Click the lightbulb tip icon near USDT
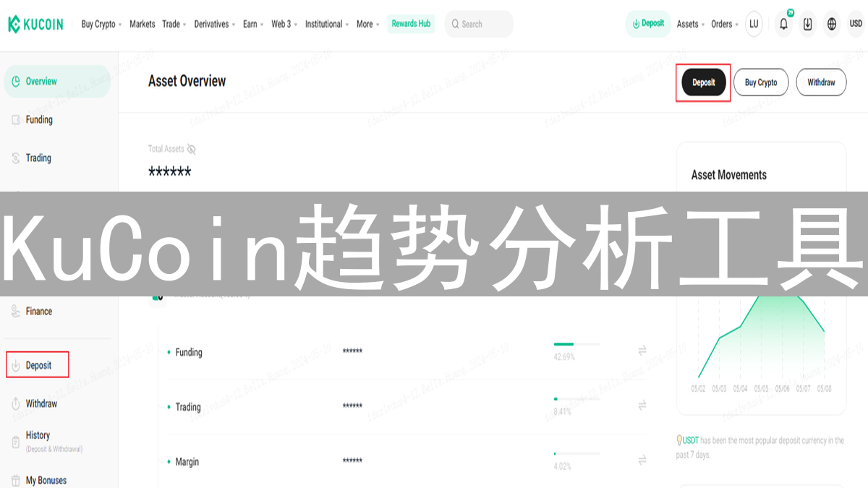 (679, 440)
